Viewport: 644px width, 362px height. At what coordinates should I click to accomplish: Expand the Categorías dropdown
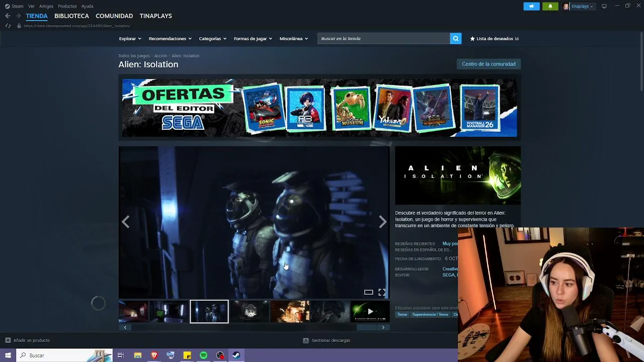coord(212,39)
